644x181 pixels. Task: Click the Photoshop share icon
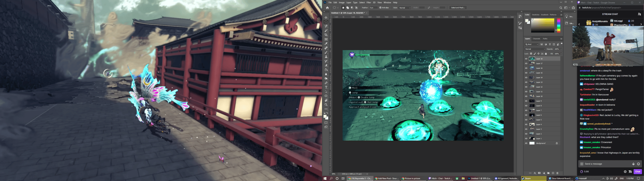click(x=574, y=8)
